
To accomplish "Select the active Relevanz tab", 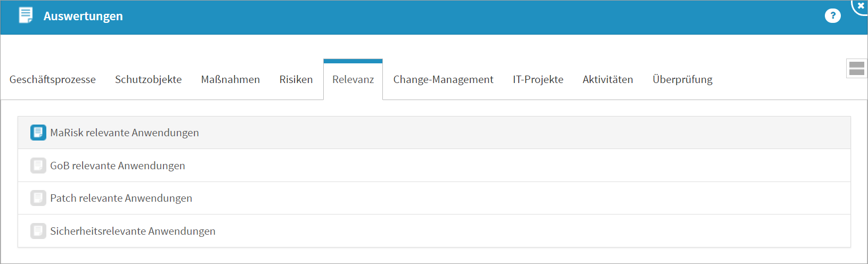I will [x=353, y=79].
